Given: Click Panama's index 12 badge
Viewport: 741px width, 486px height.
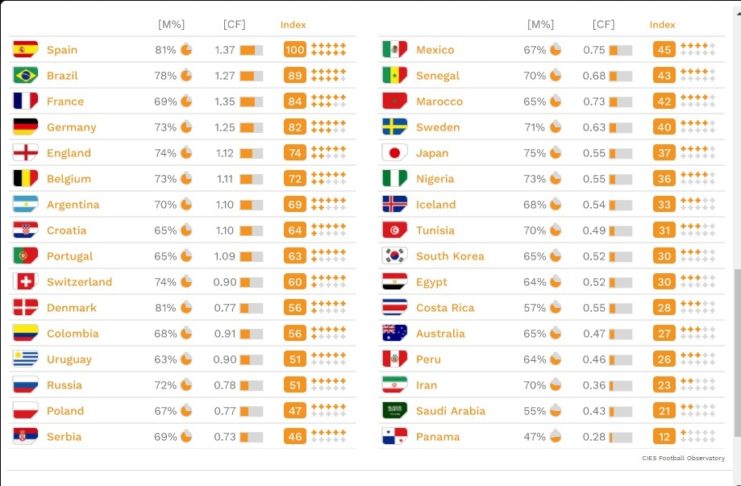Looking at the screenshot, I should (x=664, y=437).
